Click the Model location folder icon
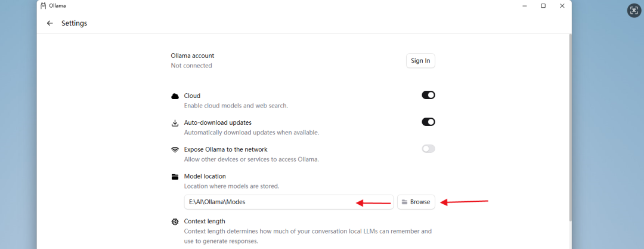The width and height of the screenshot is (644, 249). pyautogui.click(x=175, y=177)
